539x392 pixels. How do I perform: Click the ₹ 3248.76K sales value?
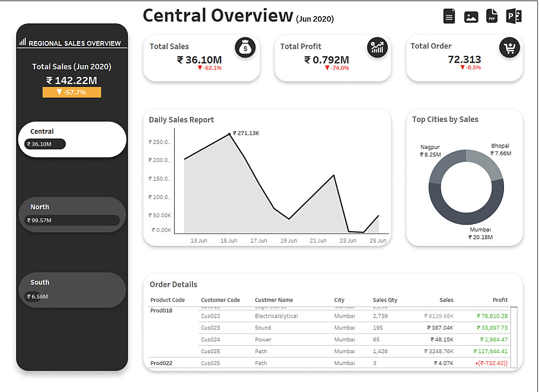pos(439,352)
